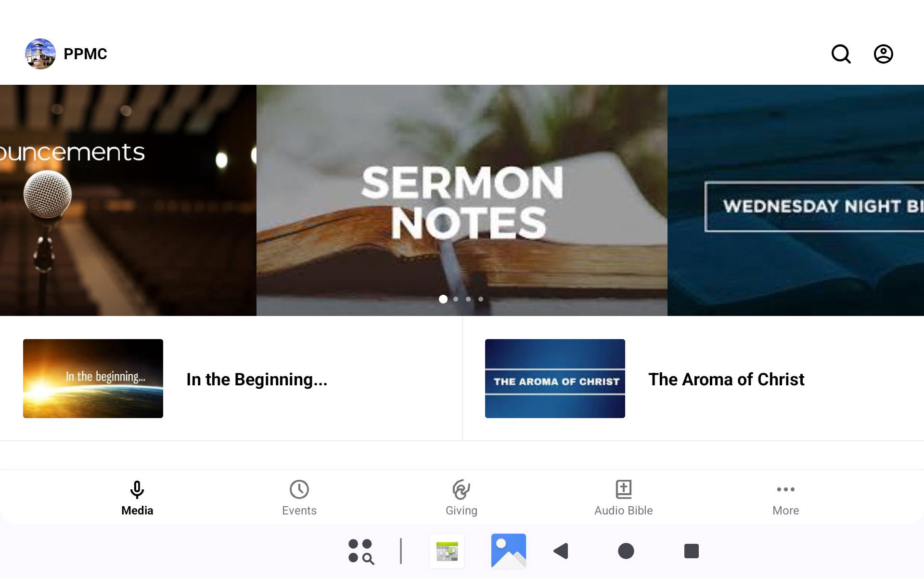Open the search magnifier icon
The height and width of the screenshot is (578, 924).
[841, 54]
